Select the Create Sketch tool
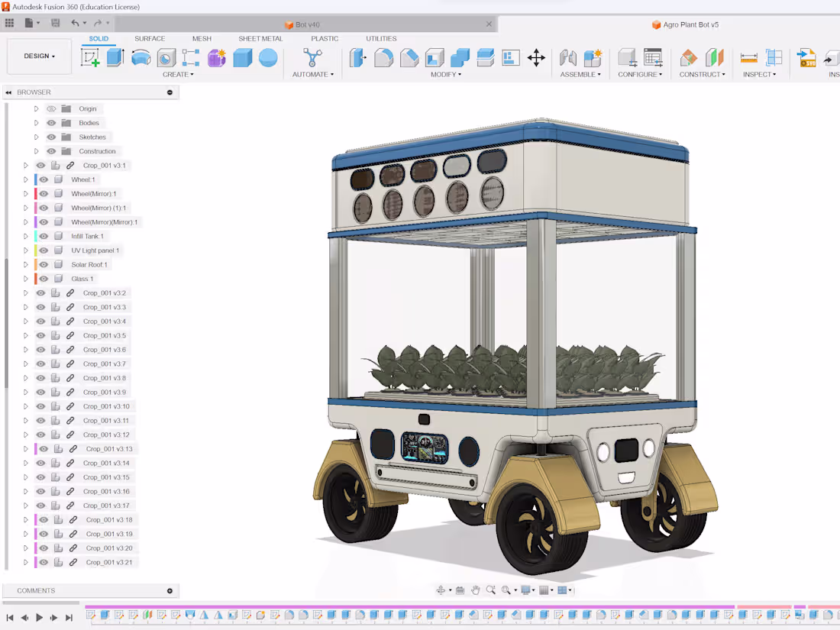This screenshot has height=630, width=840. [x=89, y=57]
